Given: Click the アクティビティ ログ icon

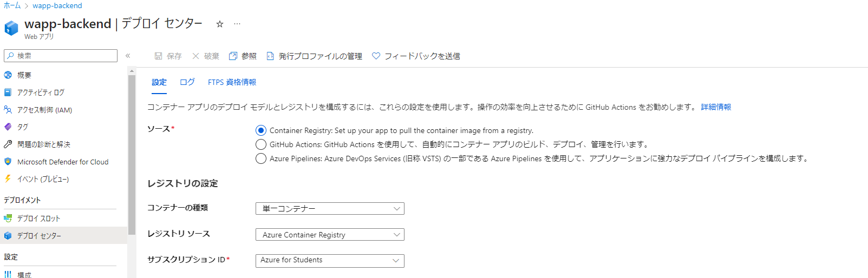Looking at the screenshot, I should click(x=8, y=92).
